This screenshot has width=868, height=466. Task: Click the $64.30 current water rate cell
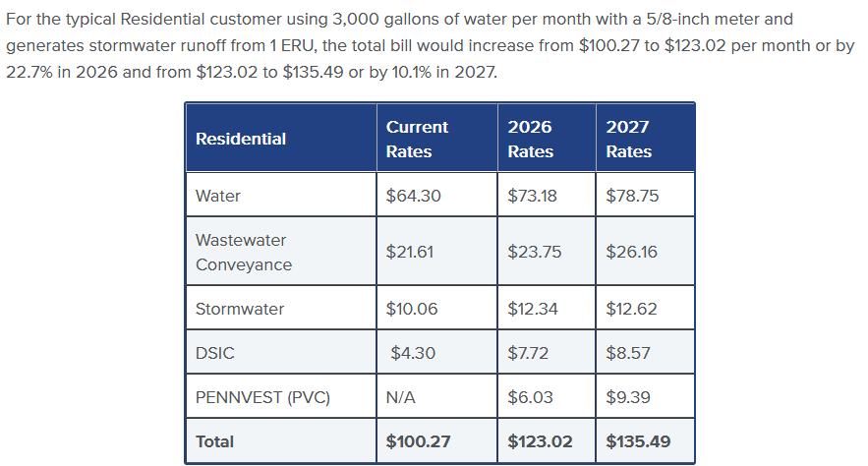(x=413, y=196)
